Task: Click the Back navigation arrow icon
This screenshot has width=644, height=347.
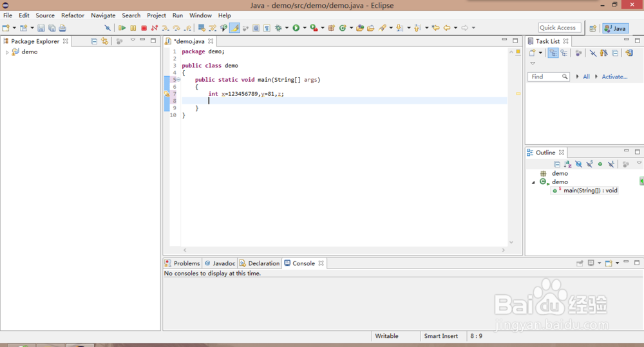Action: (x=447, y=28)
